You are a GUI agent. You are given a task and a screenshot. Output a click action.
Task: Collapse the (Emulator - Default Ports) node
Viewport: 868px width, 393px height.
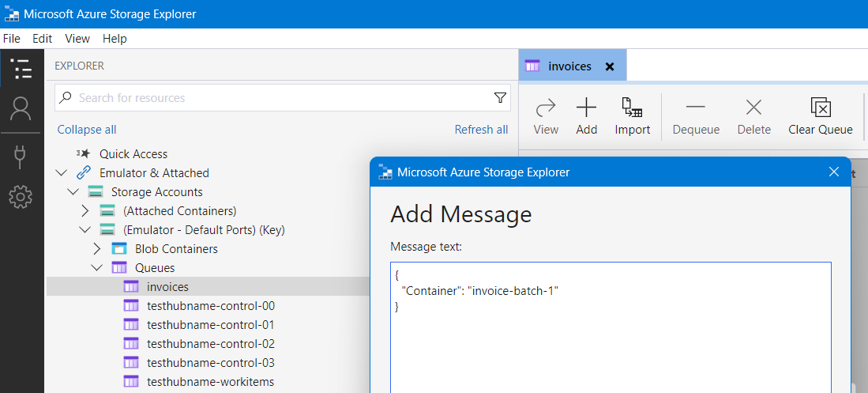click(x=85, y=230)
